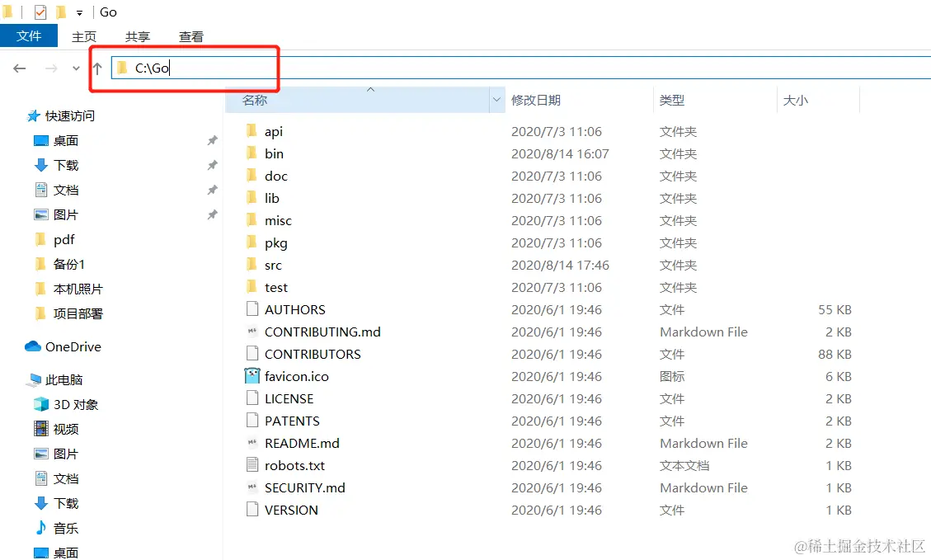The width and height of the screenshot is (931, 560).
Task: Click the 2020/8/14 17:46 date of src
Action: (560, 265)
